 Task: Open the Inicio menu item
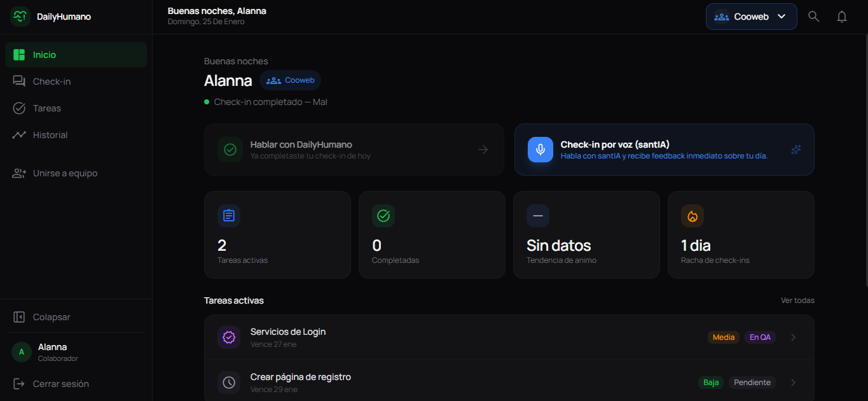pyautogui.click(x=45, y=55)
